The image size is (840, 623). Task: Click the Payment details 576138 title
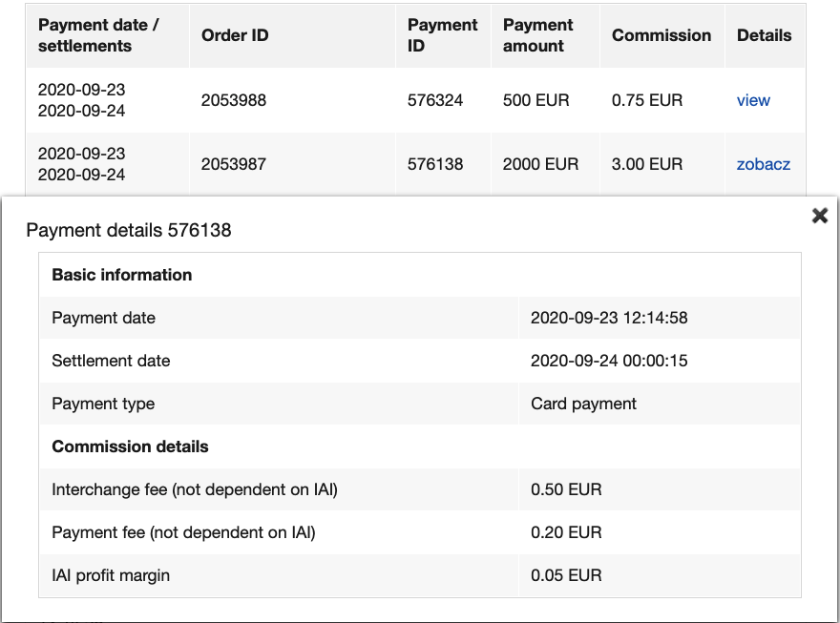tap(129, 230)
